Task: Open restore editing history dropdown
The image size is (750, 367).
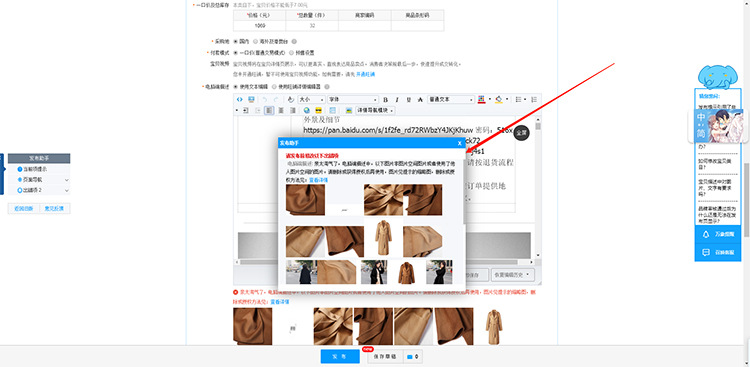Action: 513,275
